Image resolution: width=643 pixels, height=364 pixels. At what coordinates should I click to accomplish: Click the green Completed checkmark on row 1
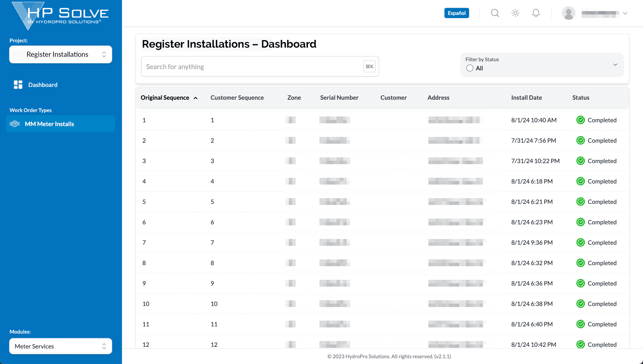[x=580, y=120]
